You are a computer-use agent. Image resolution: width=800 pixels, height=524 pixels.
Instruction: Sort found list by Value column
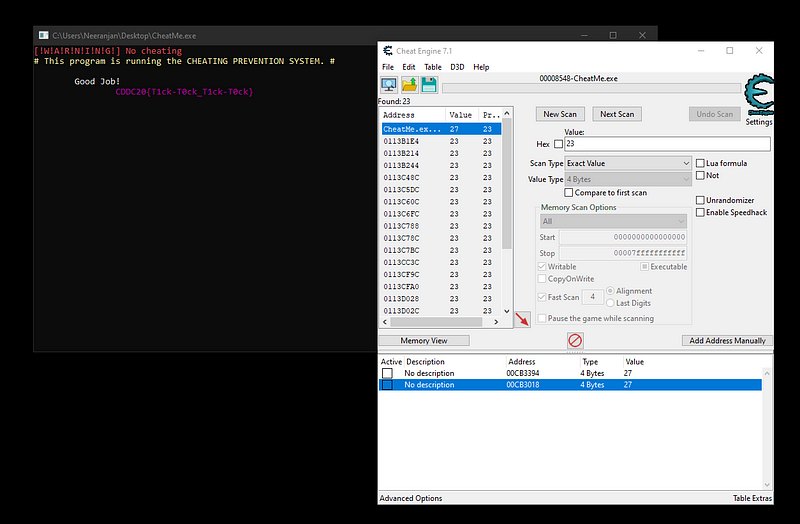tap(462, 115)
